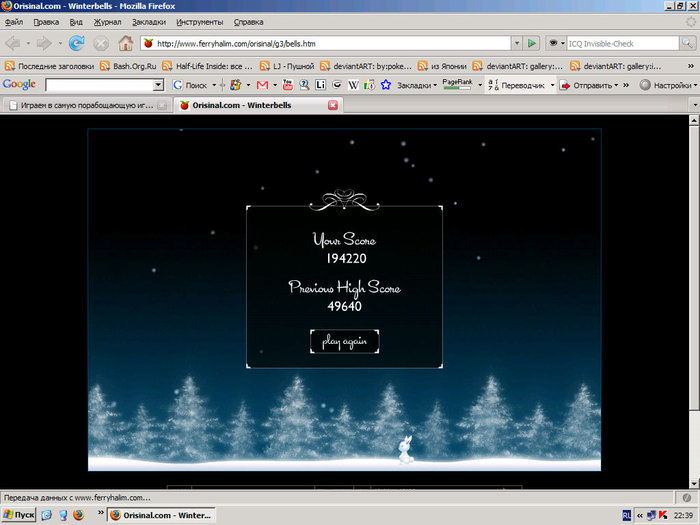Open back history dropdown arrow

click(x=28, y=43)
